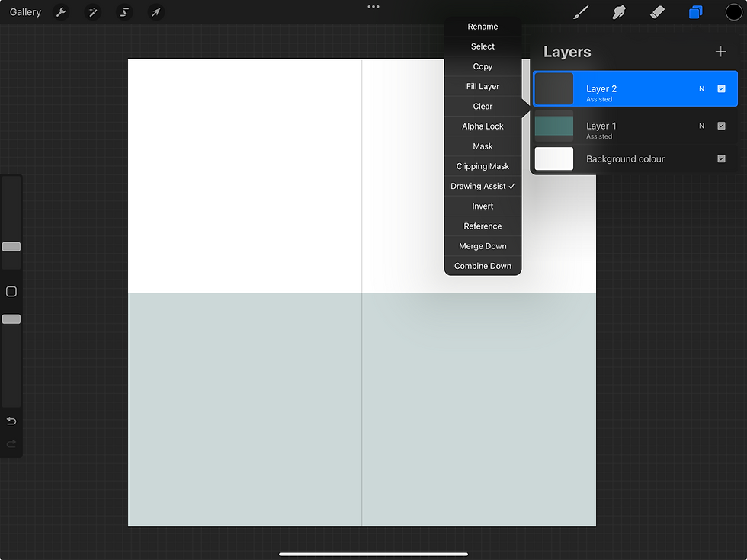The width and height of the screenshot is (747, 560).
Task: Toggle visibility of Layer 2
Action: tap(720, 88)
